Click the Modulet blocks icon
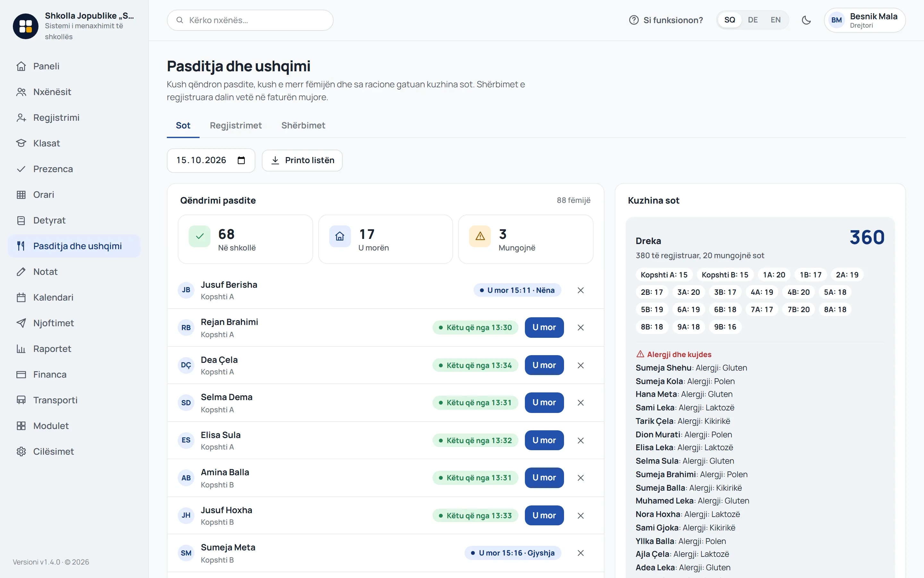This screenshot has width=924, height=578. coord(21,425)
